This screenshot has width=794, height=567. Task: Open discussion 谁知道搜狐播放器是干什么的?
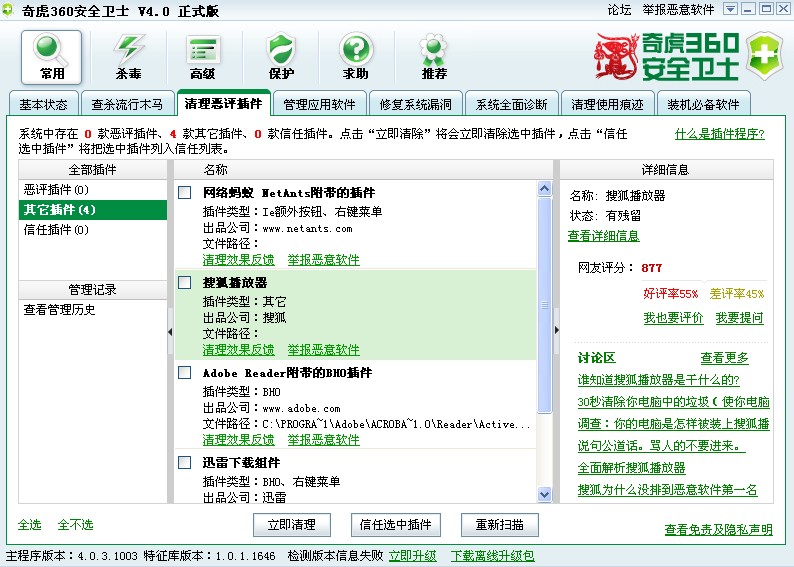(x=658, y=380)
